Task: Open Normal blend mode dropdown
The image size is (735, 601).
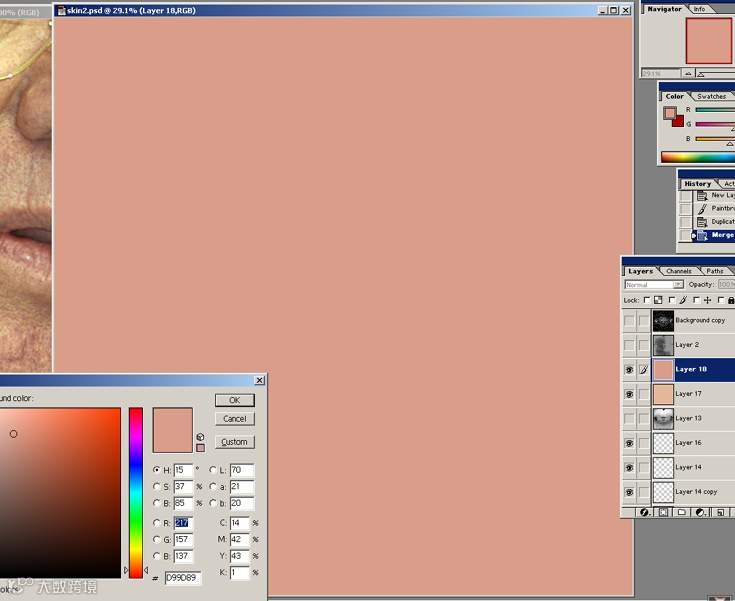Action: click(654, 285)
